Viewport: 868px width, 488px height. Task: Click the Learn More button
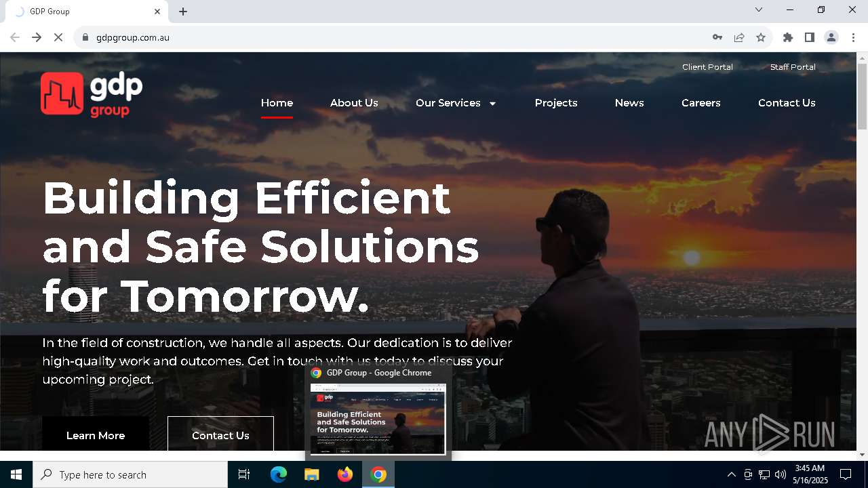[96, 434]
